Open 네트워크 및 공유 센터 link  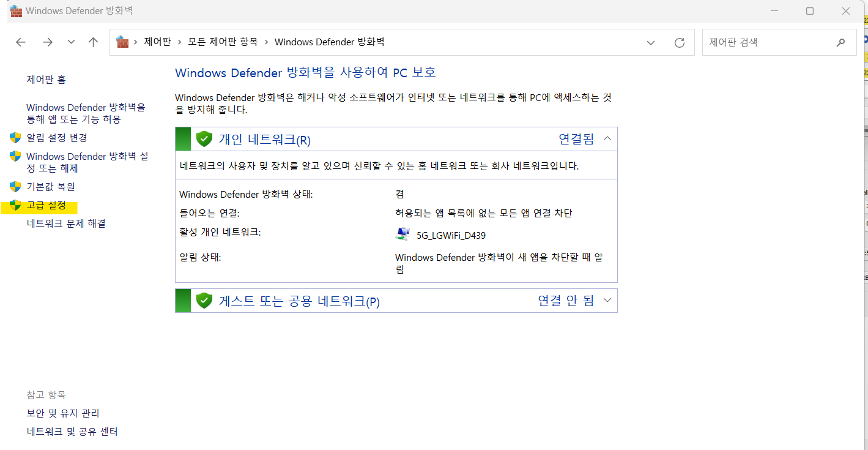tap(72, 432)
